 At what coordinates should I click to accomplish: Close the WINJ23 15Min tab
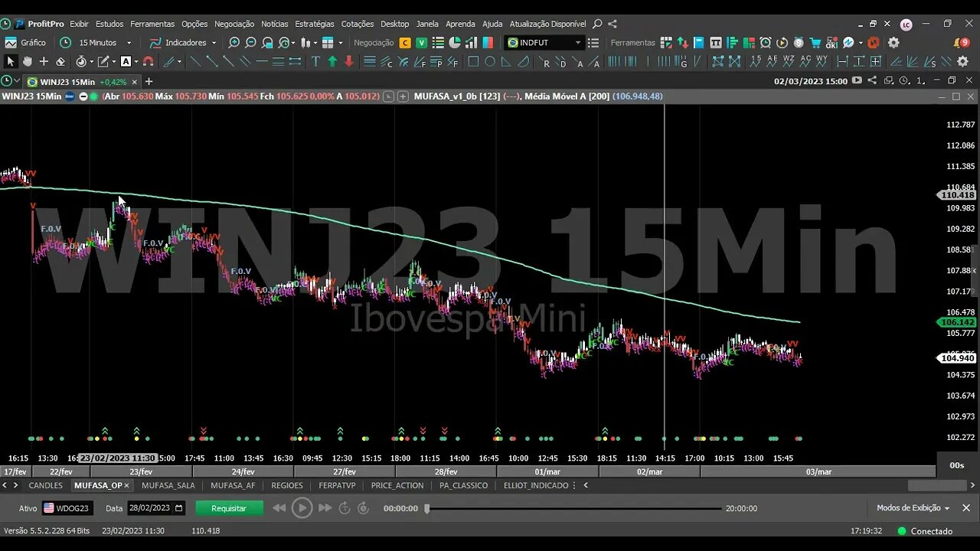pyautogui.click(x=135, y=81)
